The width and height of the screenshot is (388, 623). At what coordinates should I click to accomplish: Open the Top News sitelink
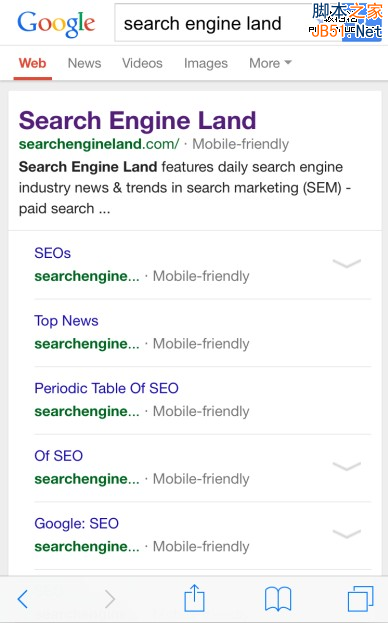click(x=66, y=321)
